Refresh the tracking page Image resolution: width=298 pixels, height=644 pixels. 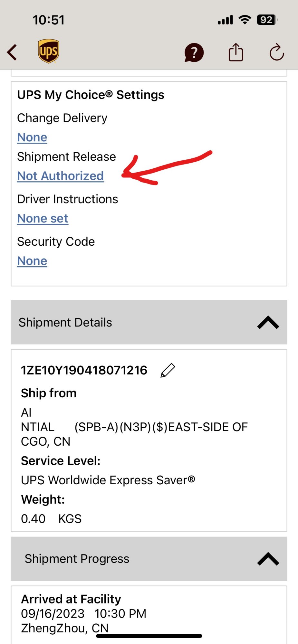[277, 52]
